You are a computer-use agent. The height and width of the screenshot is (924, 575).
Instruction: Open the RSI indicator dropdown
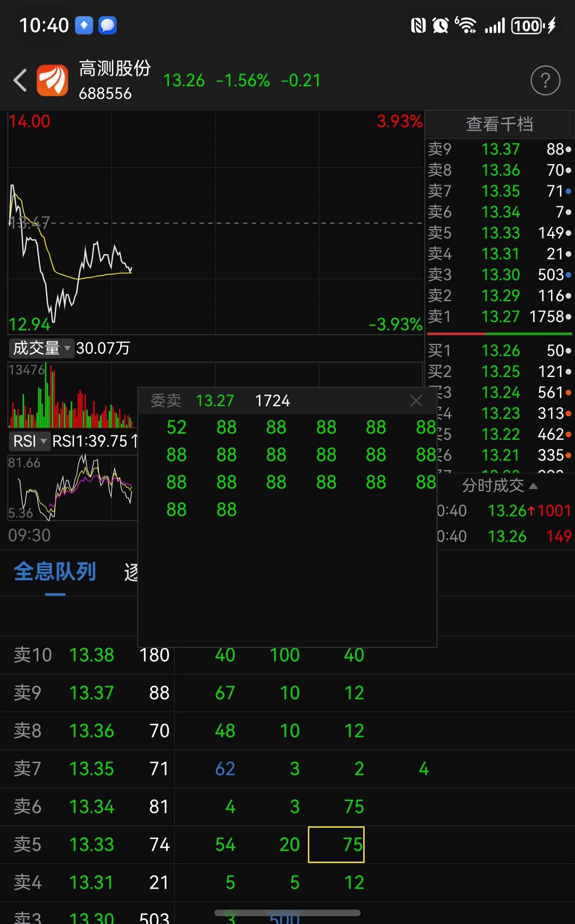click(x=29, y=441)
